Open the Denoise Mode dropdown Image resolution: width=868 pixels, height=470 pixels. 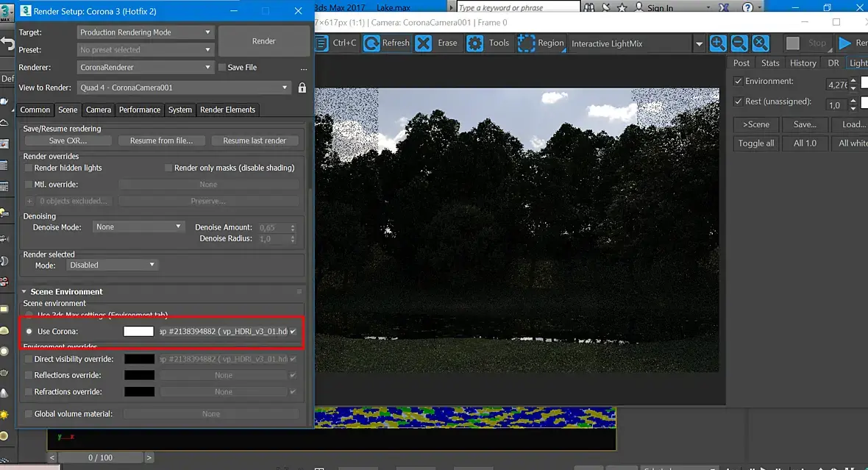138,227
